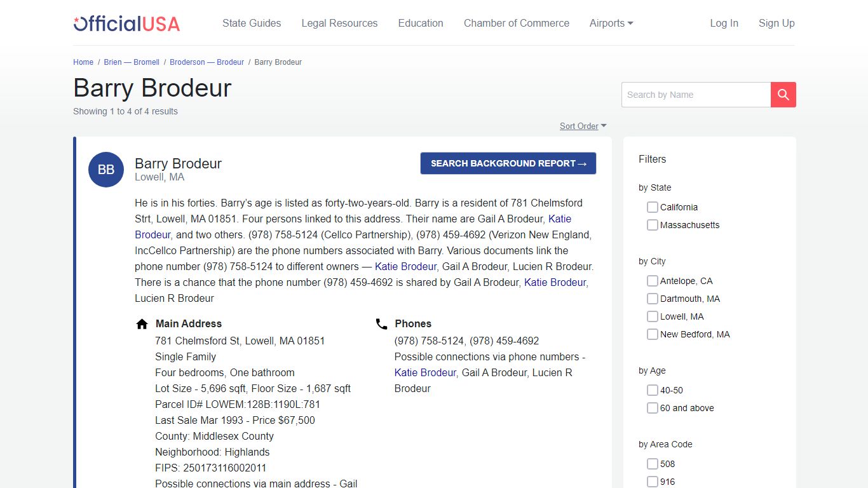
Task: Open Katie Brodeur link under Phones
Action: (425, 372)
